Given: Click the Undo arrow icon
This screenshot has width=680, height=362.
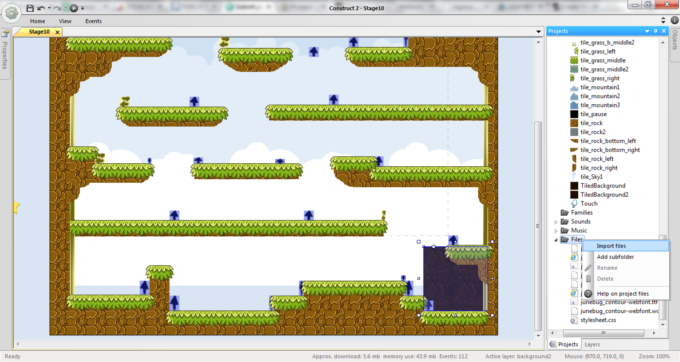Looking at the screenshot, I should (41, 8).
